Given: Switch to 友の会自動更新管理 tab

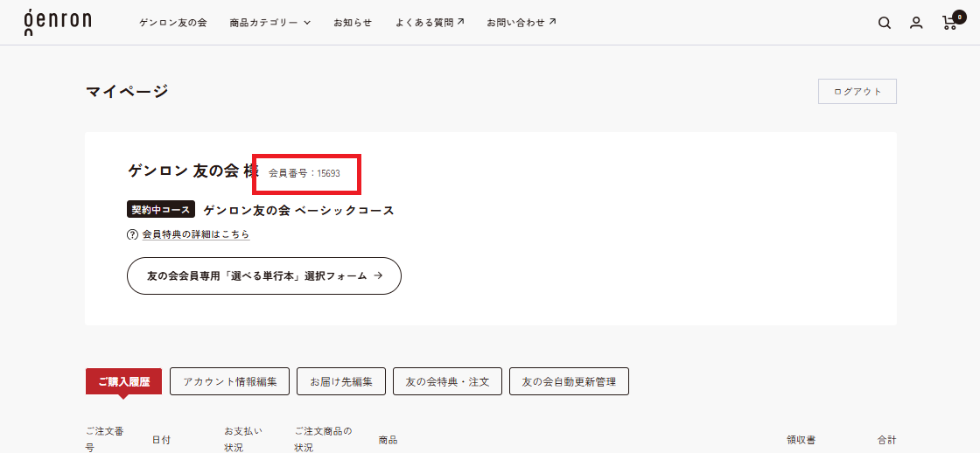Looking at the screenshot, I should 570,382.
